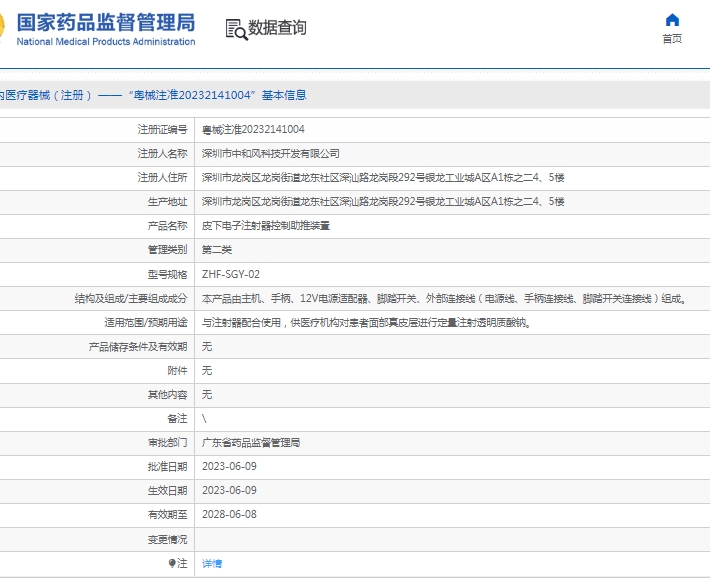The width and height of the screenshot is (710, 585).
Task: Open the 数据查询 search icon
Action: [x=236, y=29]
